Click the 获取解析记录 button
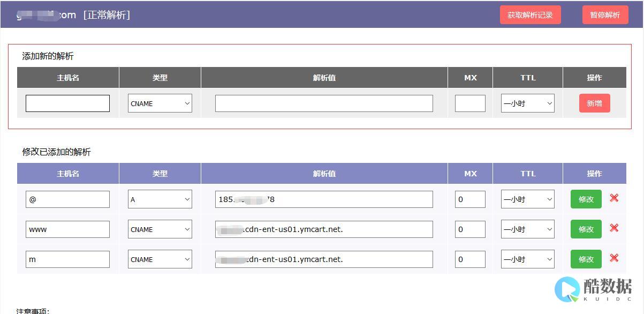 [x=530, y=15]
